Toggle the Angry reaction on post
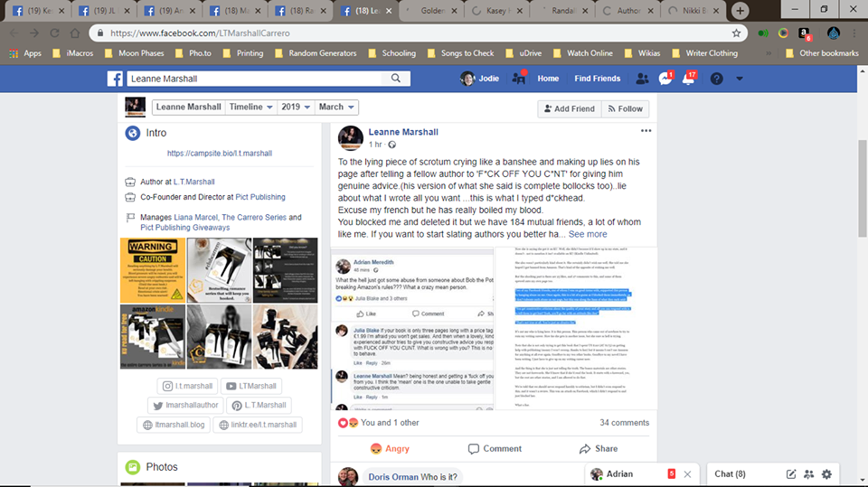868x487 pixels. pos(390,448)
